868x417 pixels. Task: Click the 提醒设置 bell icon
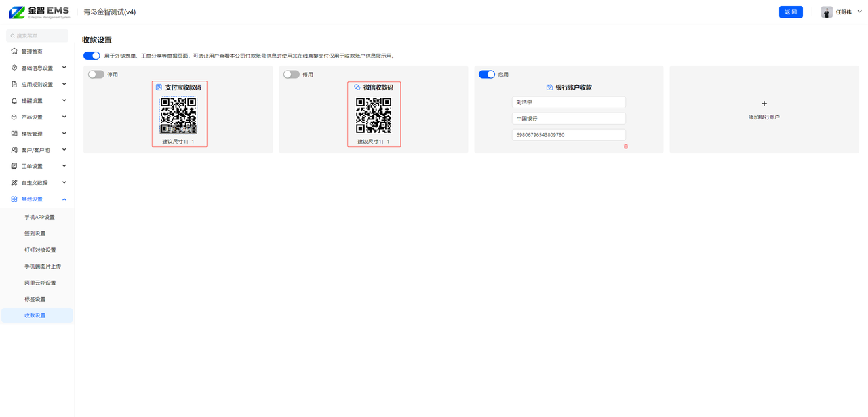(14, 101)
